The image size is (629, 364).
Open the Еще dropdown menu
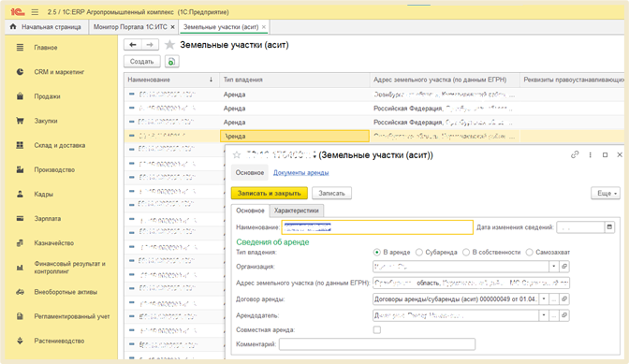pos(606,193)
